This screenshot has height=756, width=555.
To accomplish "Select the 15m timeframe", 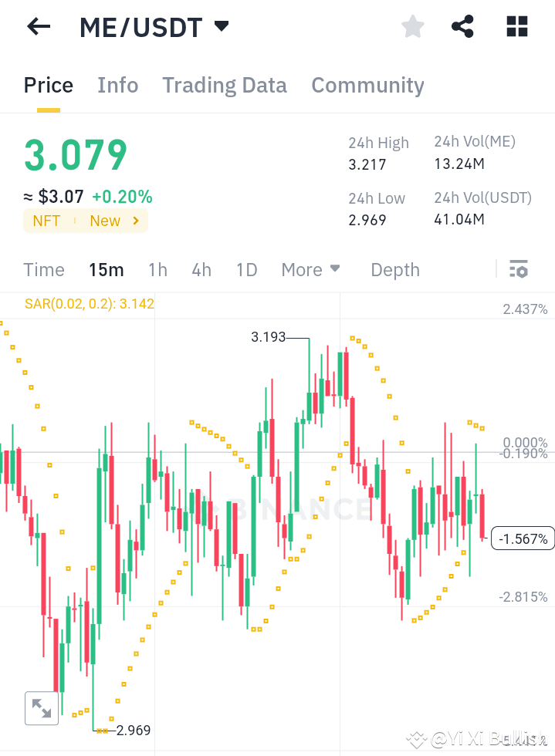I will pyautogui.click(x=106, y=270).
